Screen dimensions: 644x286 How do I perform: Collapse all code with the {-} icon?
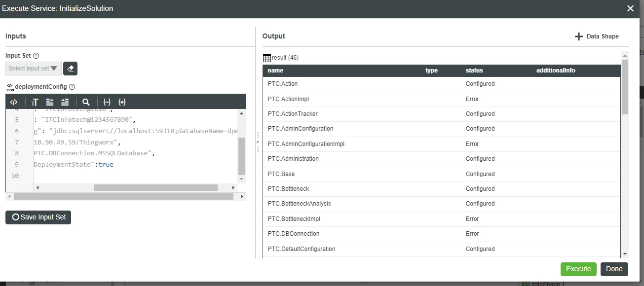(x=107, y=102)
